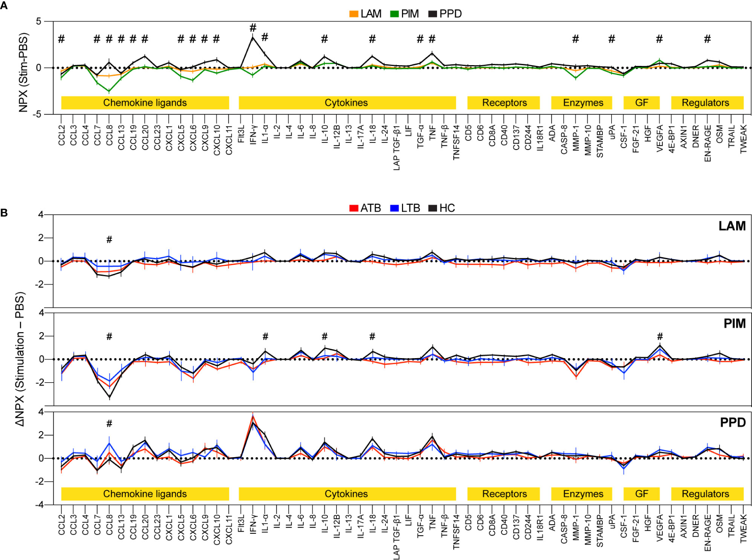The width and height of the screenshot is (752, 560).
Task: Click the # marker above CCL8 in PPD subplot
Action: pyautogui.click(x=109, y=424)
